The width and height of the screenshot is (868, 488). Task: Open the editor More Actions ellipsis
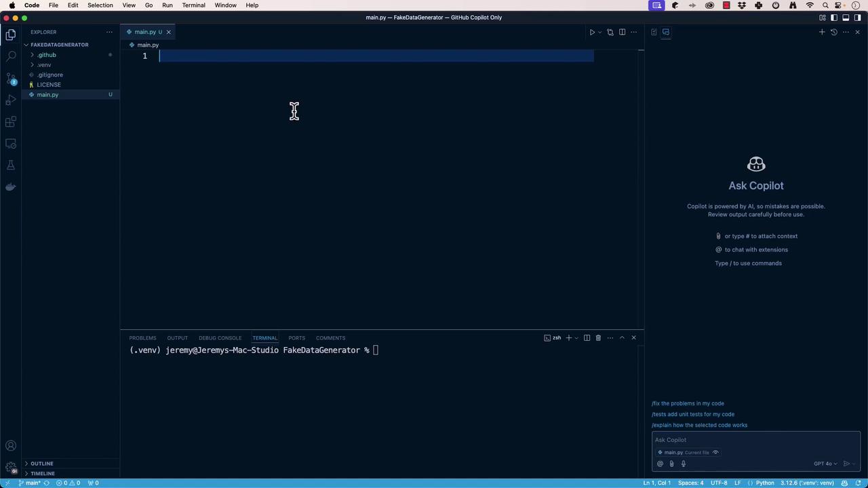[x=634, y=32]
